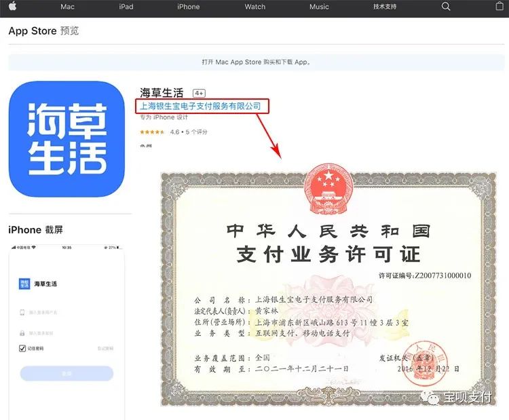Open the shopping bag icon
The image size is (509, 420).
(x=499, y=6)
